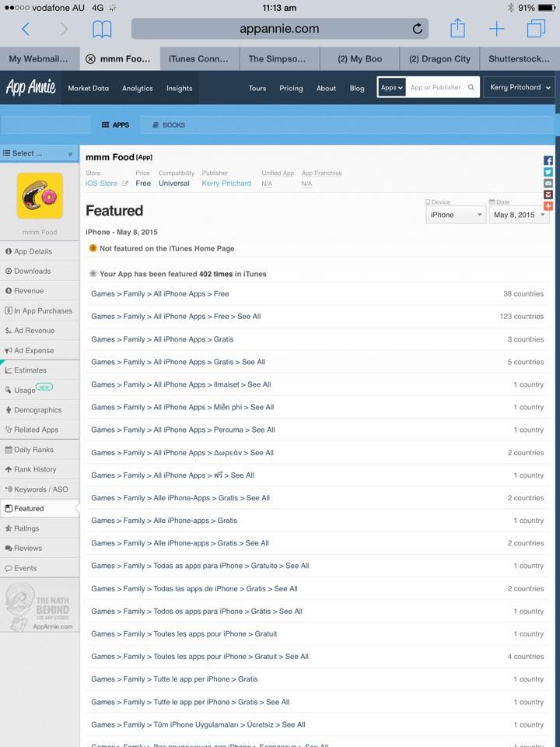This screenshot has width=560, height=747.
Task: Switch to iTunes Conn... tab
Action: (x=200, y=59)
